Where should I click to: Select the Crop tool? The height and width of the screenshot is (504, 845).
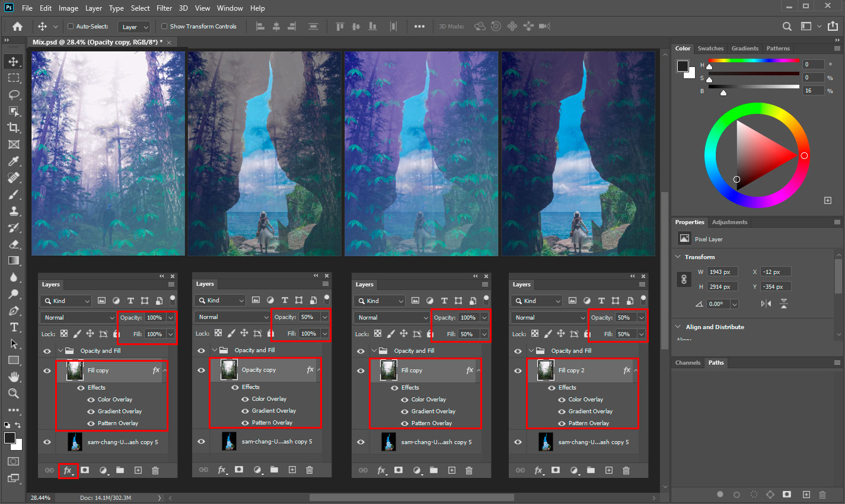(14, 128)
